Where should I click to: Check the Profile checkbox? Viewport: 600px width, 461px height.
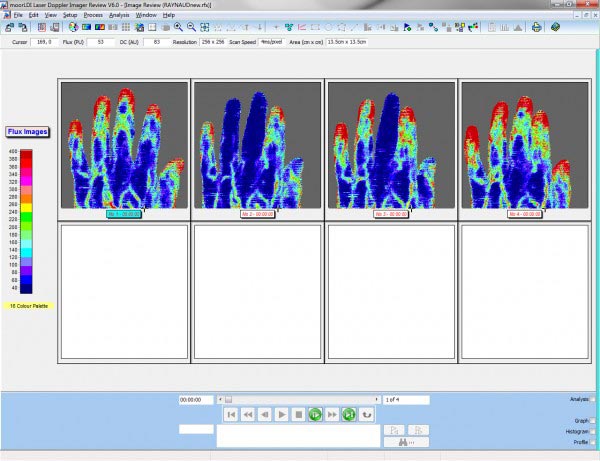coord(592,442)
